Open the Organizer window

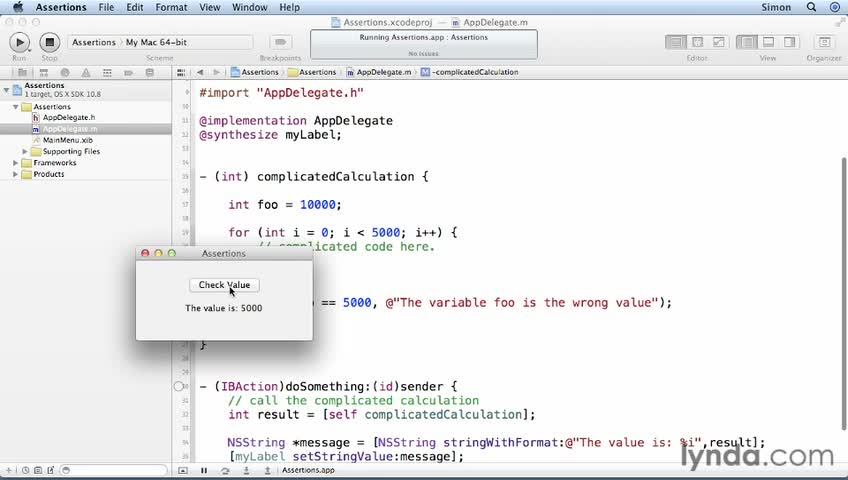coord(824,42)
